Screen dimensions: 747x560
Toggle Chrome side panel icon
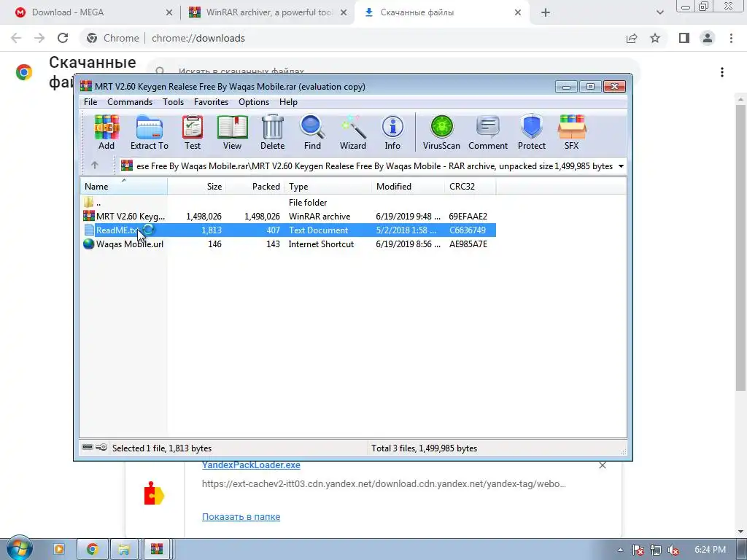pos(684,38)
